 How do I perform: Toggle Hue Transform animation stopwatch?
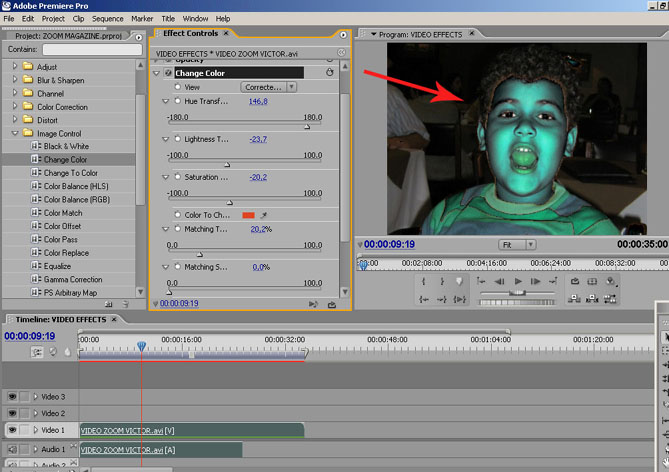click(x=177, y=101)
